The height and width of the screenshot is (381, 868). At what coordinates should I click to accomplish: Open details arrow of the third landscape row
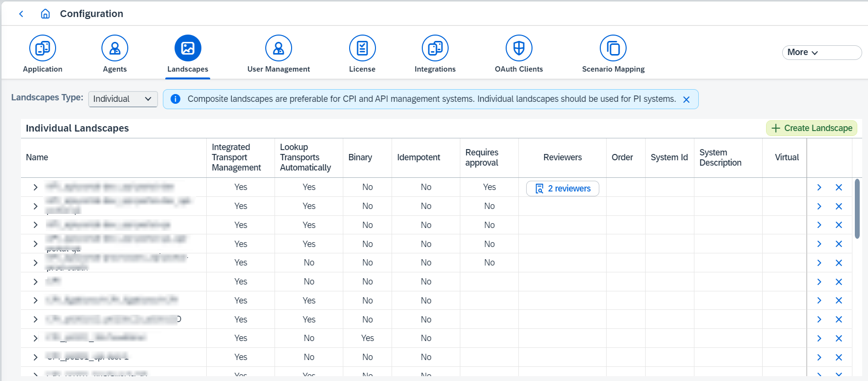click(x=819, y=225)
